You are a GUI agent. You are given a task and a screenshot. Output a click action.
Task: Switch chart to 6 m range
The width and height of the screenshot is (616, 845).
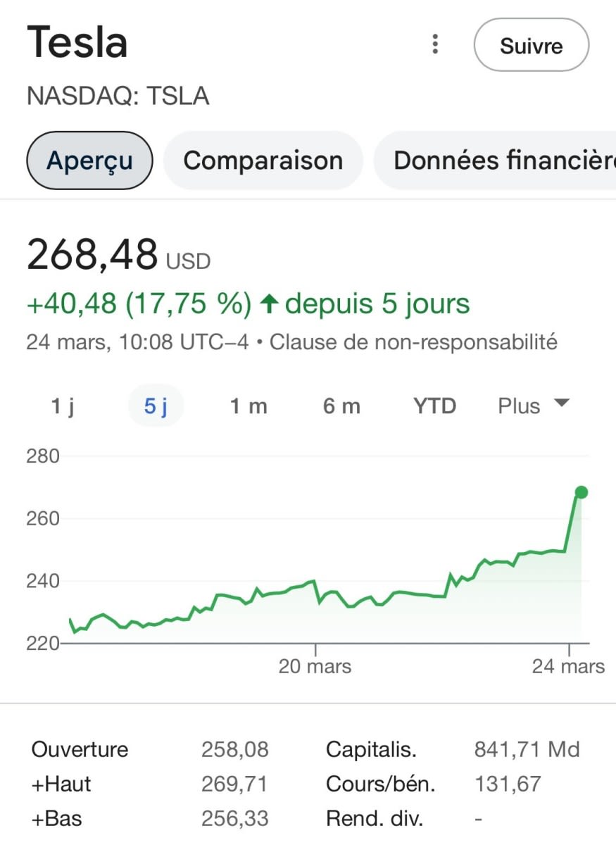[x=341, y=406]
